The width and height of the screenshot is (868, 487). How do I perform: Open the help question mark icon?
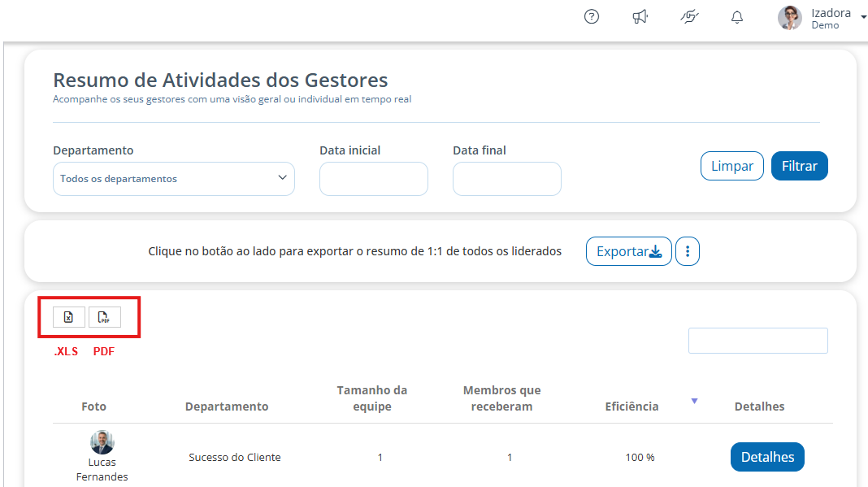point(591,16)
